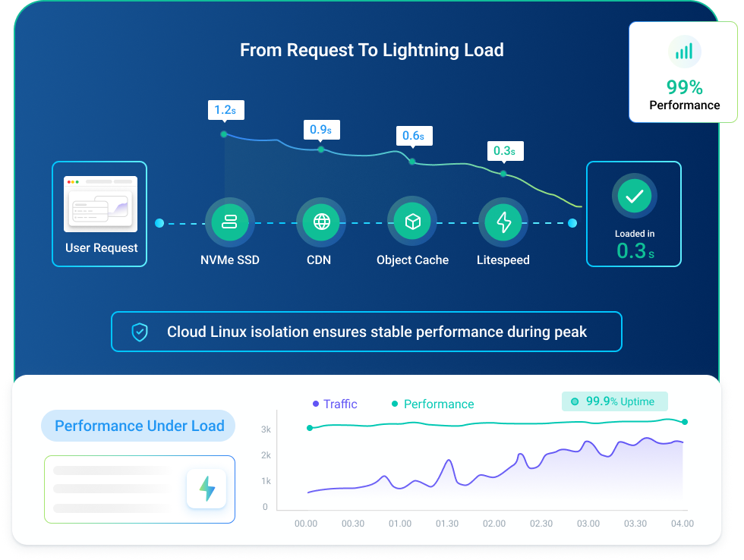Click the 00.30 time axis label
Viewport: 744px width, 560px height.
tap(353, 524)
